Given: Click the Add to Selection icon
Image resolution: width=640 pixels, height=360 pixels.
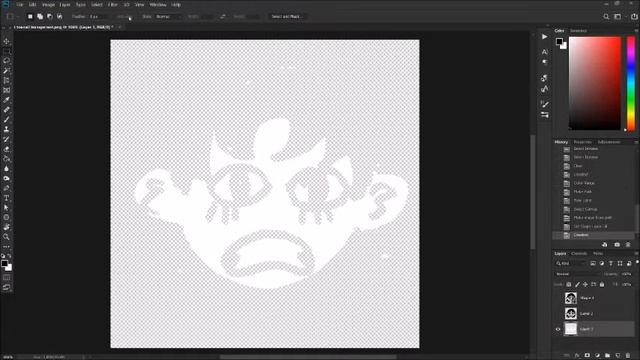Looking at the screenshot, I should (40, 17).
